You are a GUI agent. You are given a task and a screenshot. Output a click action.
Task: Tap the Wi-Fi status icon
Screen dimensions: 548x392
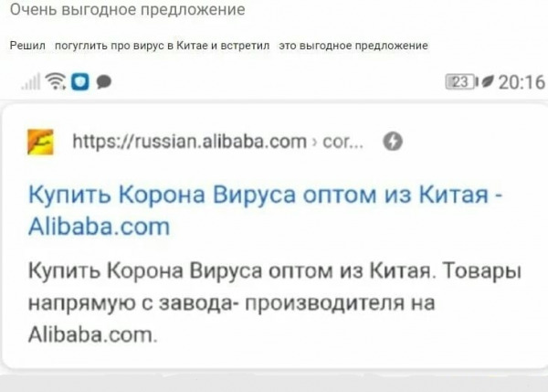click(56, 81)
